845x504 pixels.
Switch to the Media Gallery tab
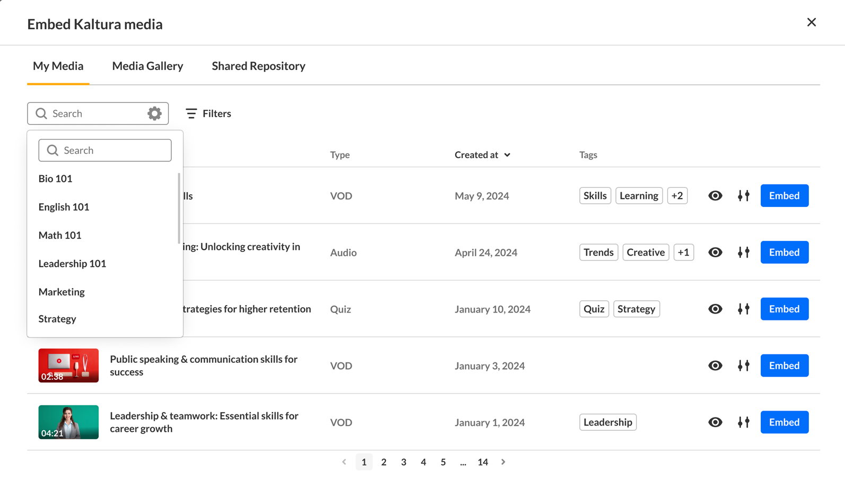pyautogui.click(x=147, y=66)
